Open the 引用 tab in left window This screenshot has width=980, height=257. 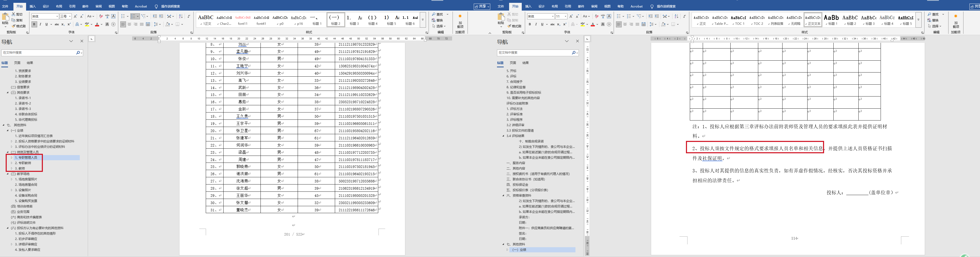[72, 6]
